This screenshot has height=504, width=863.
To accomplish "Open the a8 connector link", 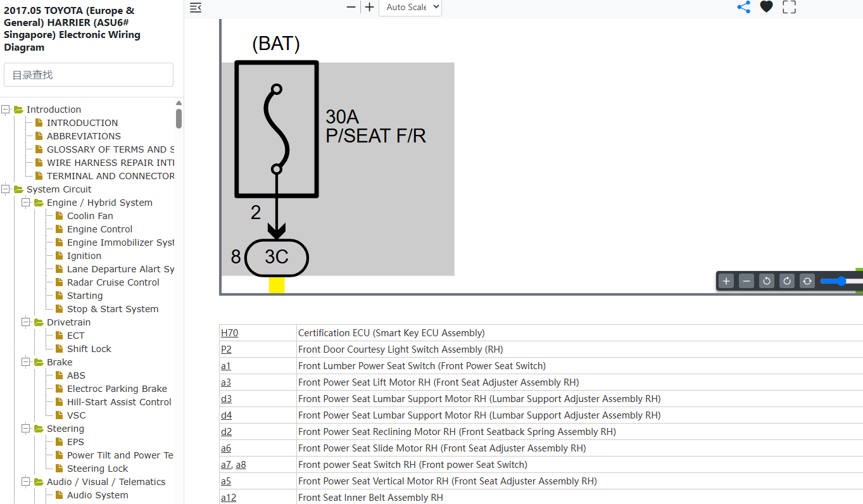I will [241, 465].
